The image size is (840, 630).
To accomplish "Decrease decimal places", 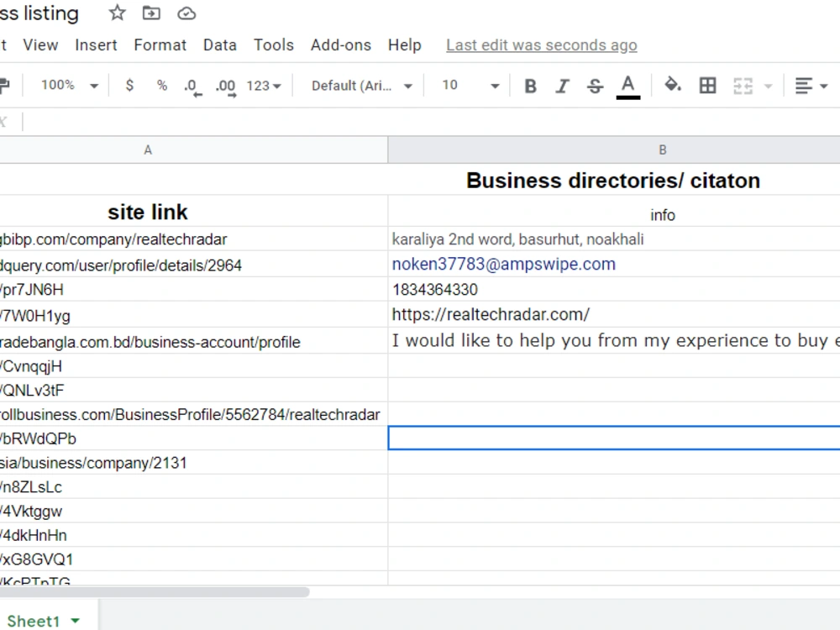I will 192,87.
